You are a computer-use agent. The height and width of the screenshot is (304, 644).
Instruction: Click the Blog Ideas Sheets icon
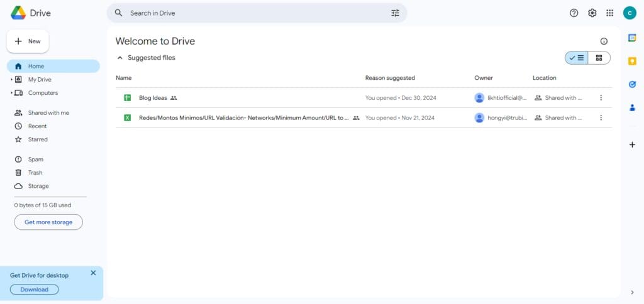127,97
